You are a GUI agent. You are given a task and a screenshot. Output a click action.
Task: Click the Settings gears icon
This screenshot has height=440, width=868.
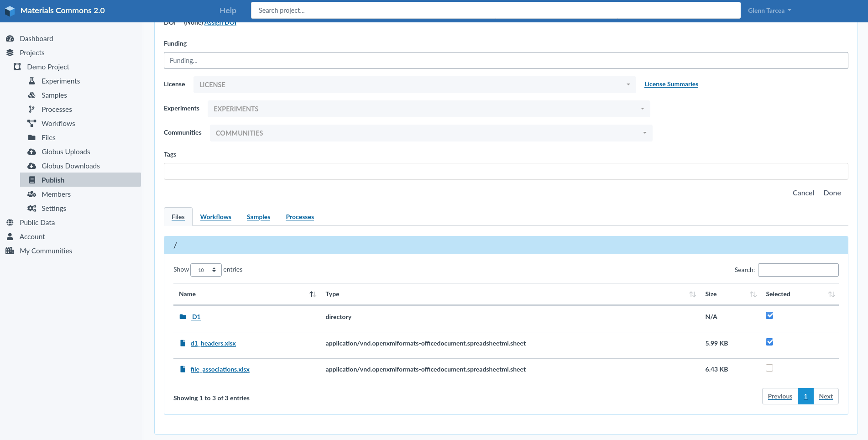point(32,209)
